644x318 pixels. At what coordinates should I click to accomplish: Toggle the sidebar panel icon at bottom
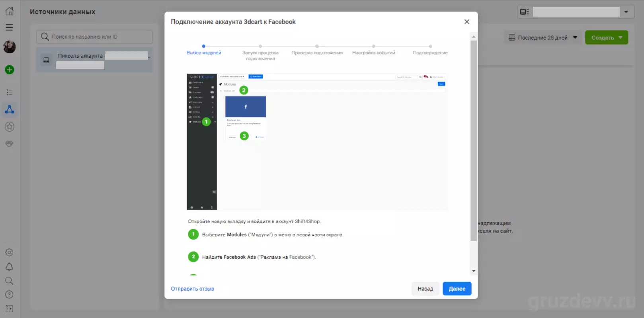point(10,309)
